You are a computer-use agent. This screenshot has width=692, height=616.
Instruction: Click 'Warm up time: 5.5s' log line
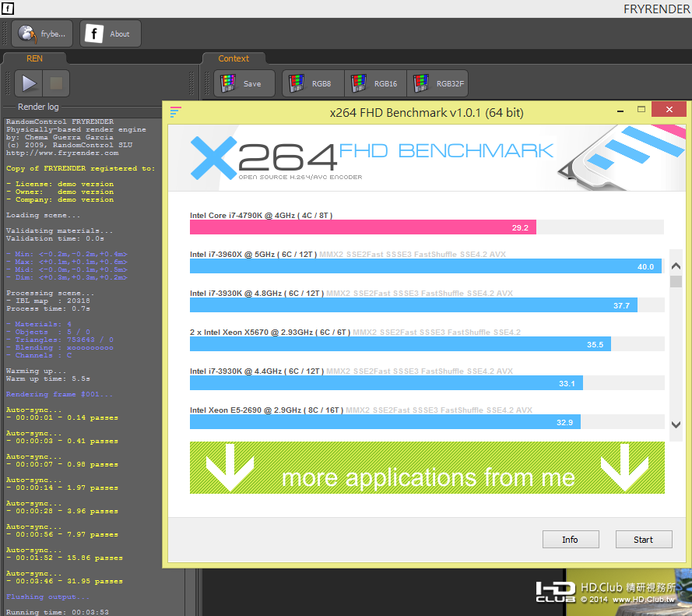[48, 378]
